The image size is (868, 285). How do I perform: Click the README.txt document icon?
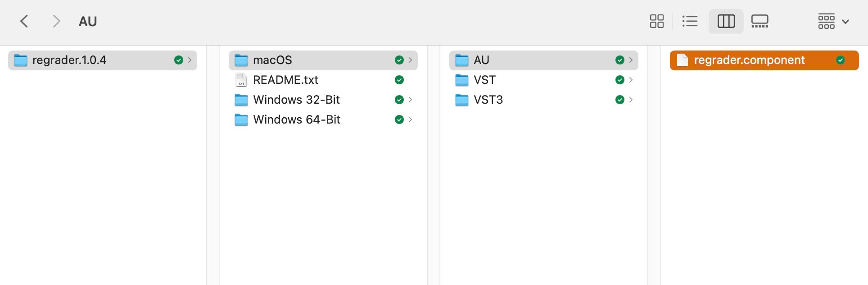pyautogui.click(x=241, y=80)
